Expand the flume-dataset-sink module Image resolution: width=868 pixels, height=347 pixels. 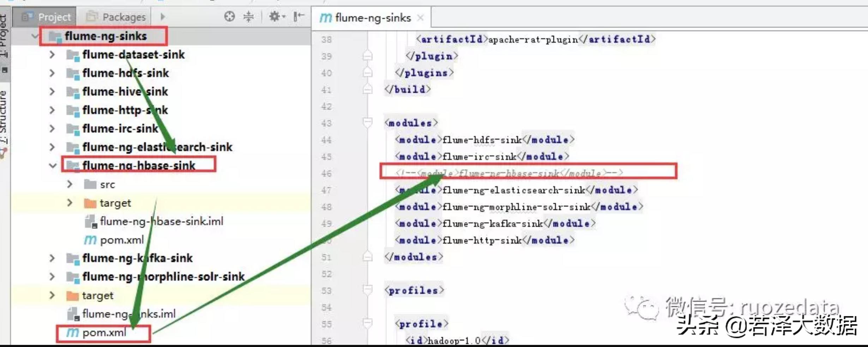point(52,55)
